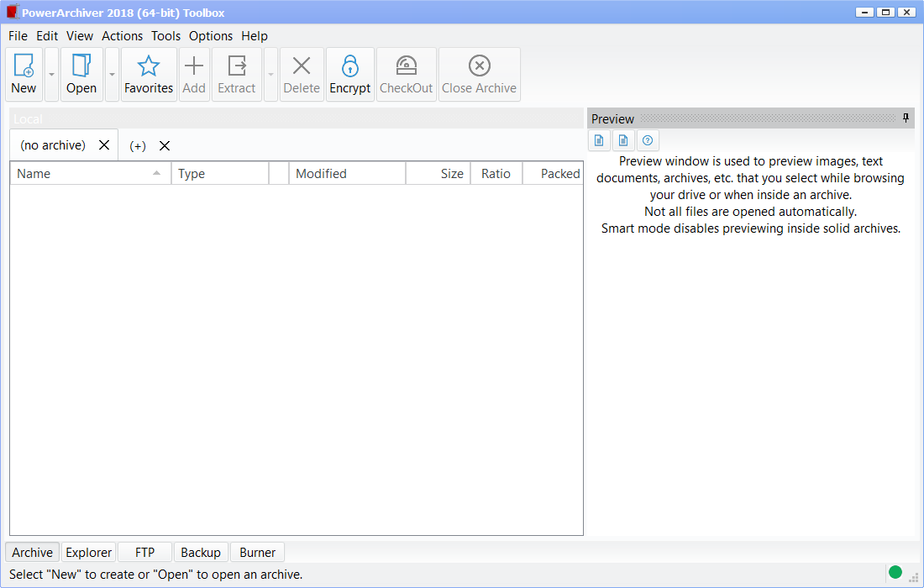Image resolution: width=924 pixels, height=588 pixels.
Task: Click the status bar hint text
Action: click(155, 575)
